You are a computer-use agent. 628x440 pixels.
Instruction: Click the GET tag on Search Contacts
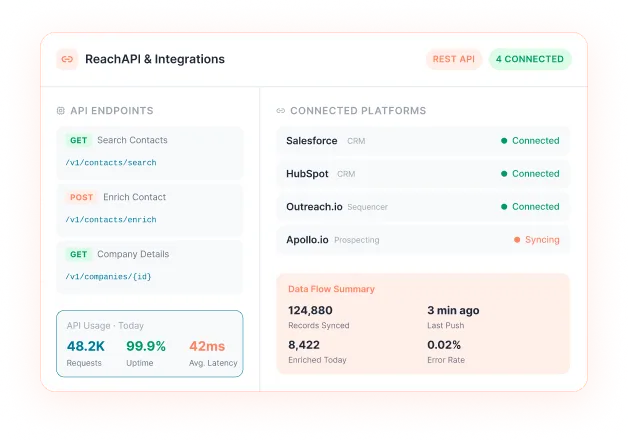pyautogui.click(x=78, y=140)
